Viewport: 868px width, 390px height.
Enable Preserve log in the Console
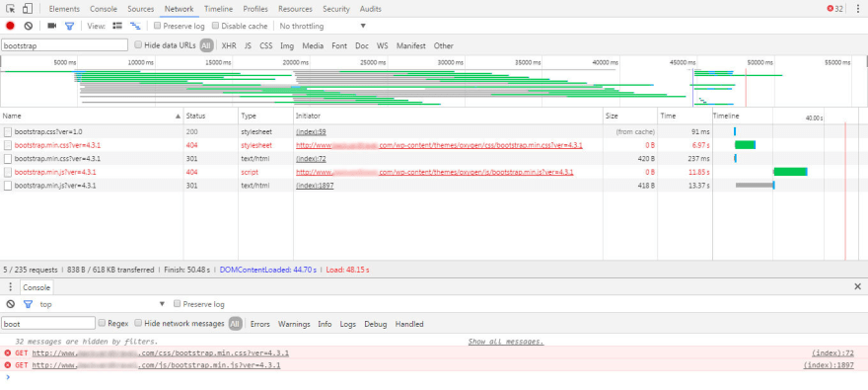coord(178,303)
